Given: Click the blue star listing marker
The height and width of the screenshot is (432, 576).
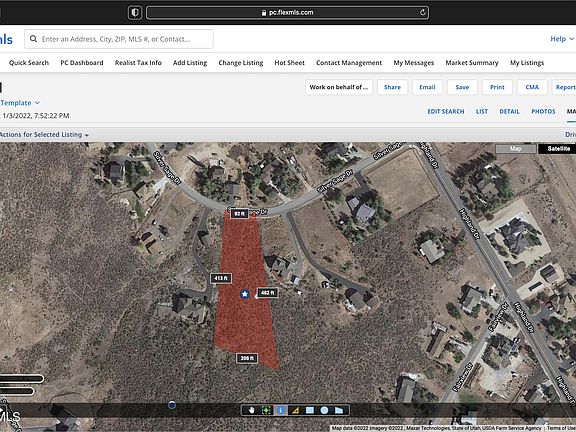Looking at the screenshot, I should click(245, 294).
